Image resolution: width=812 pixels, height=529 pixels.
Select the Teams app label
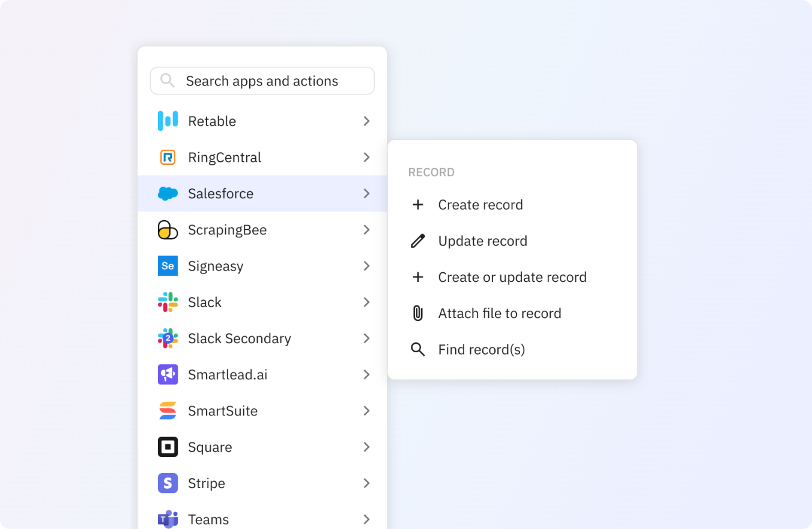(208, 519)
